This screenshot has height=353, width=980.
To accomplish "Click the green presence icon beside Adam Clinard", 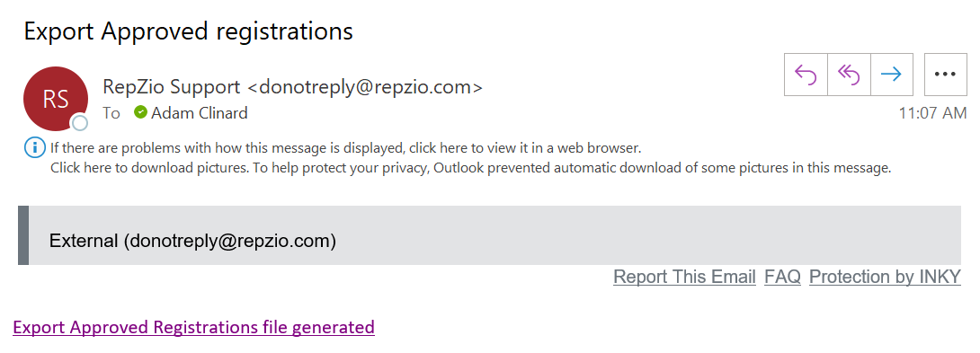I will (x=140, y=112).
